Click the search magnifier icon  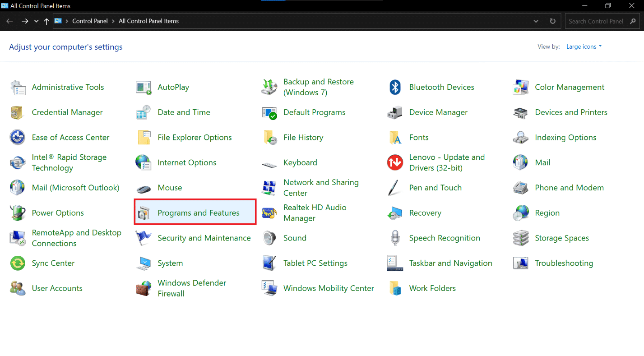pyautogui.click(x=632, y=21)
